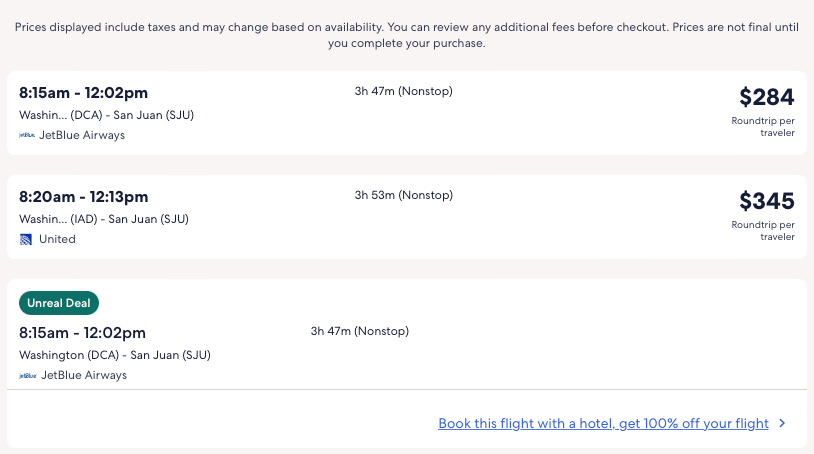814x454 pixels.
Task: Follow the 'Book this flight with a hotel' link
Action: tap(603, 424)
